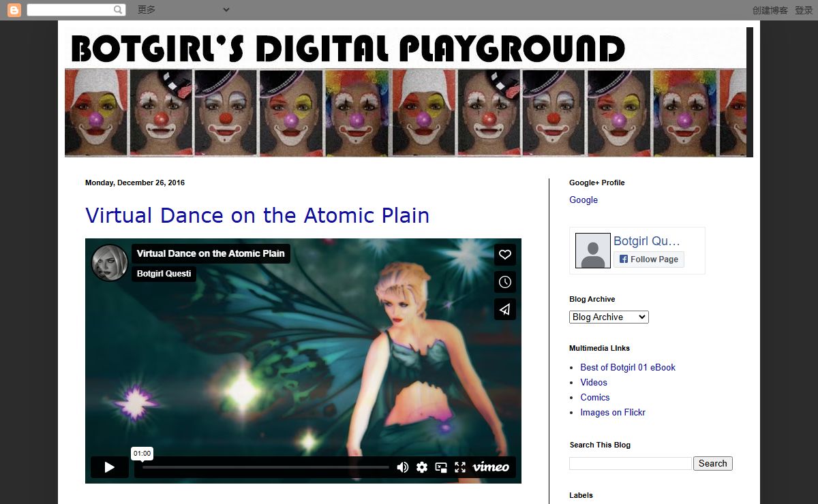Like the video with heart icon

coord(505,255)
